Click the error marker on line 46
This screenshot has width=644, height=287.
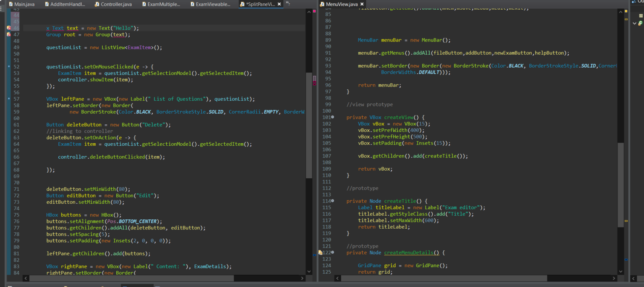pos(8,28)
